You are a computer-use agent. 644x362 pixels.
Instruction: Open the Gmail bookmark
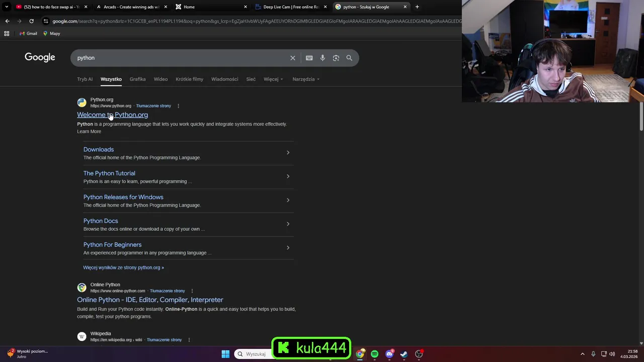coord(28,34)
